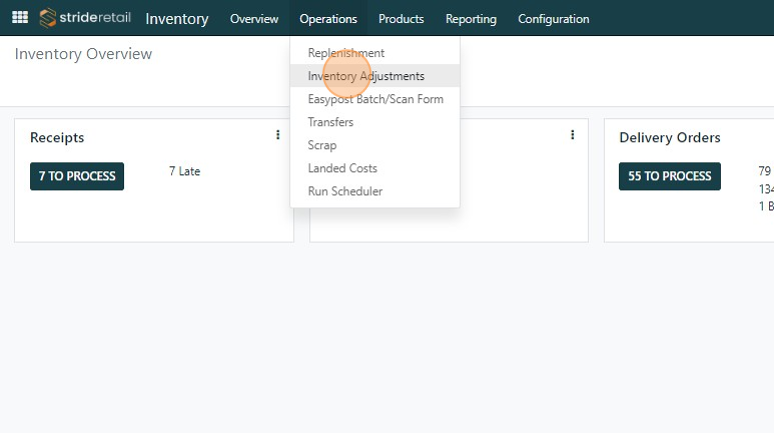Click the Inventory app title

pos(177,19)
